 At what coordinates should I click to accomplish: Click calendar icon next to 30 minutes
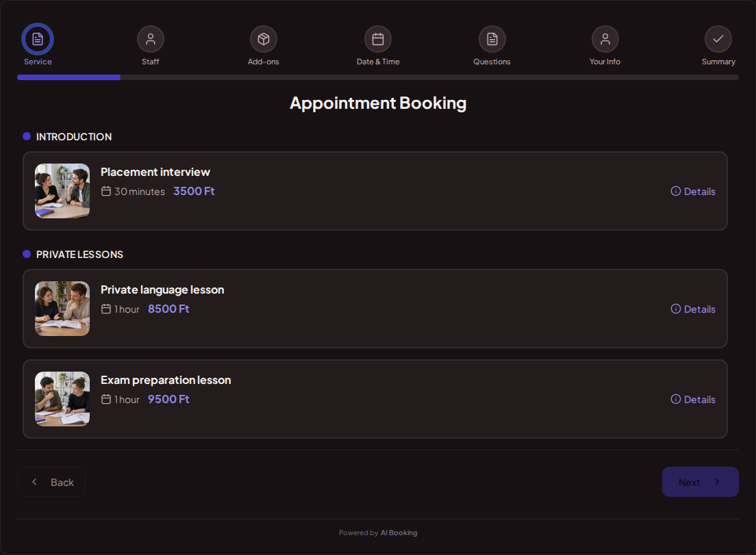106,191
